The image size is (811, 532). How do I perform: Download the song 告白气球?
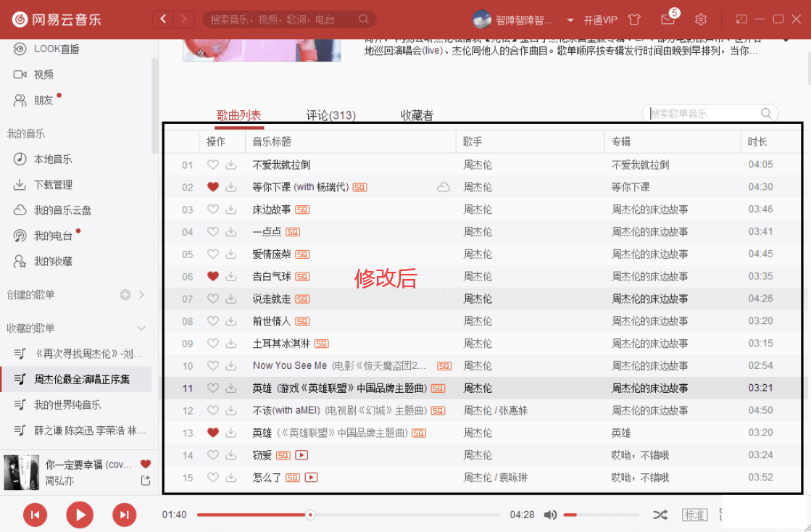pyautogui.click(x=231, y=277)
